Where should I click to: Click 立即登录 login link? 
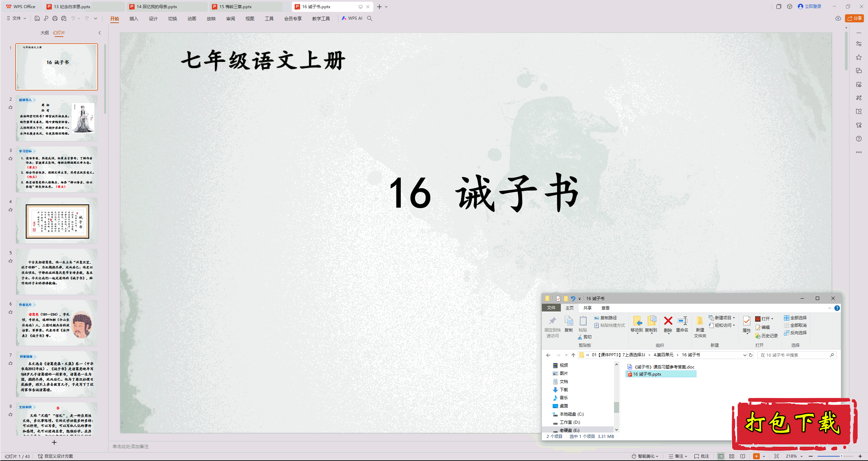pos(810,6)
